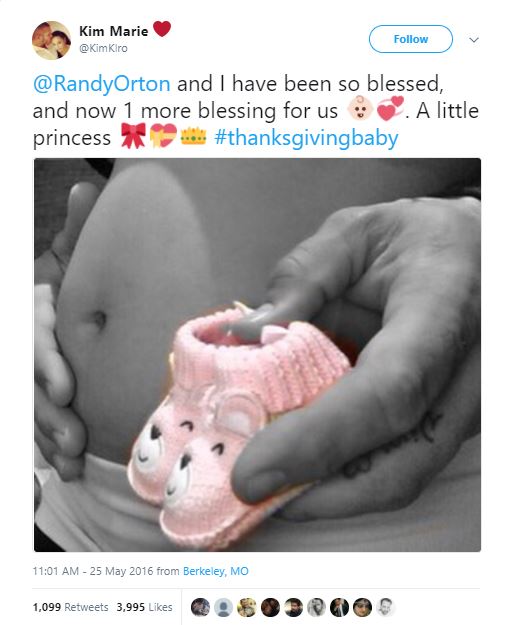Click the last liker avatar

pyautogui.click(x=386, y=607)
